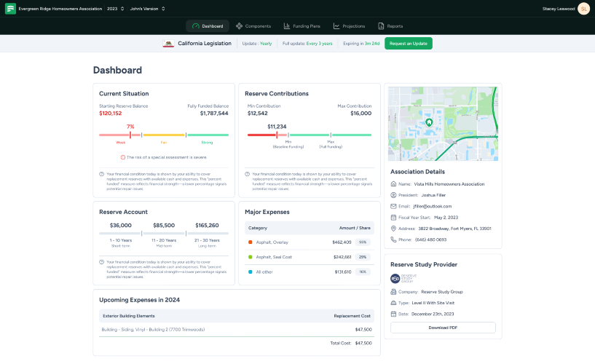
Task: Open the 2023 year dropdown
Action: click(x=115, y=9)
